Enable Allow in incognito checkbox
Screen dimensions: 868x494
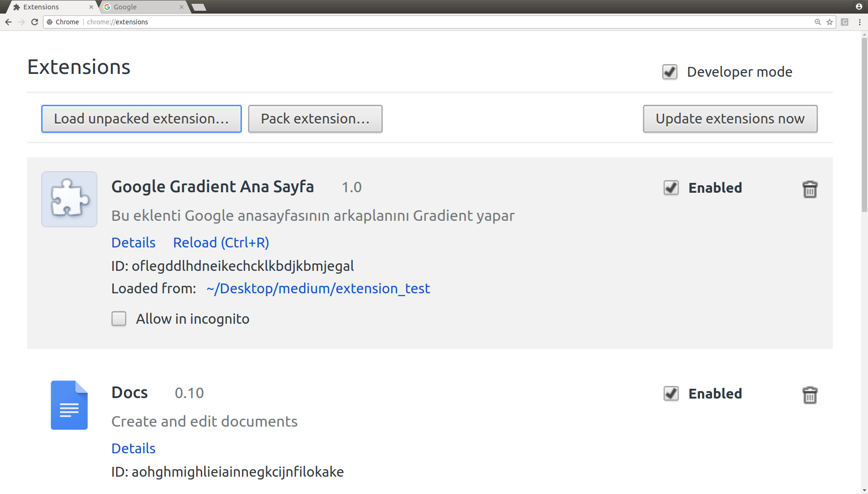point(119,319)
